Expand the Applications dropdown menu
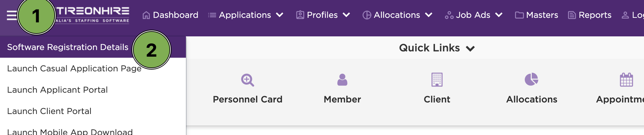644x135 pixels. (x=246, y=15)
